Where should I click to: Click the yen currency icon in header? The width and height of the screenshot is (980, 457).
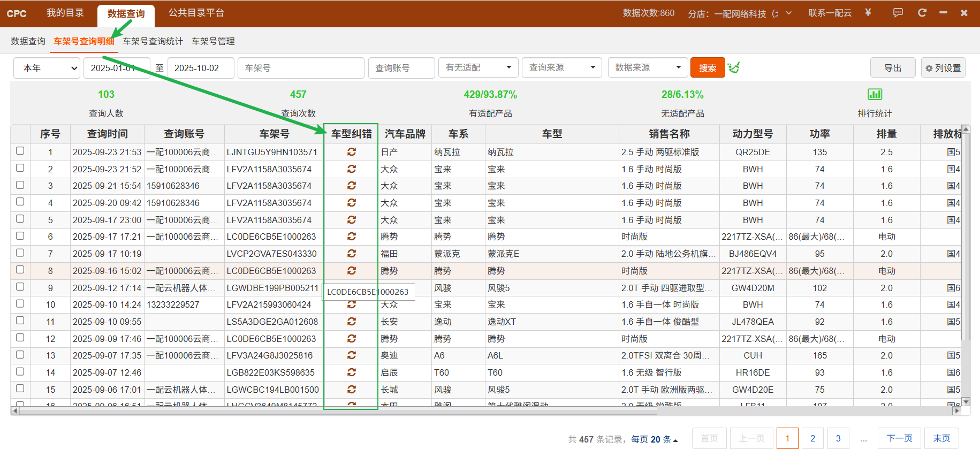(x=868, y=13)
